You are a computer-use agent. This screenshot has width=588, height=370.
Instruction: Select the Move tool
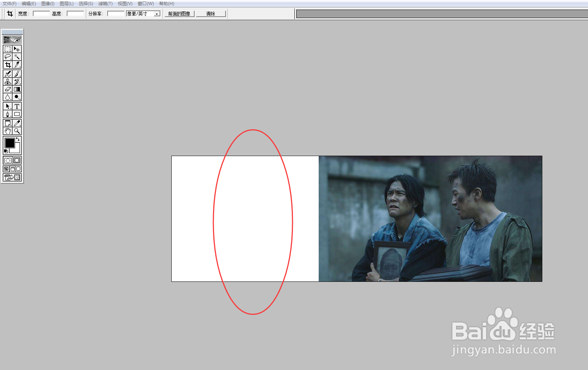[17, 49]
